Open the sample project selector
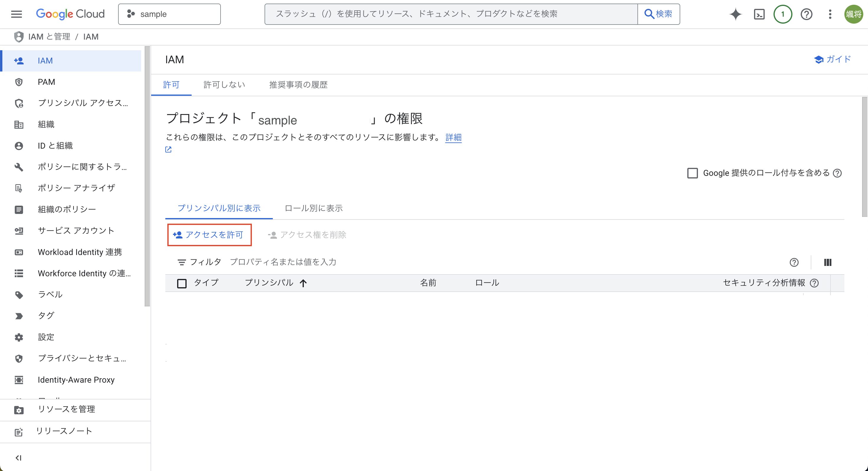The height and width of the screenshot is (471, 868). click(x=169, y=14)
